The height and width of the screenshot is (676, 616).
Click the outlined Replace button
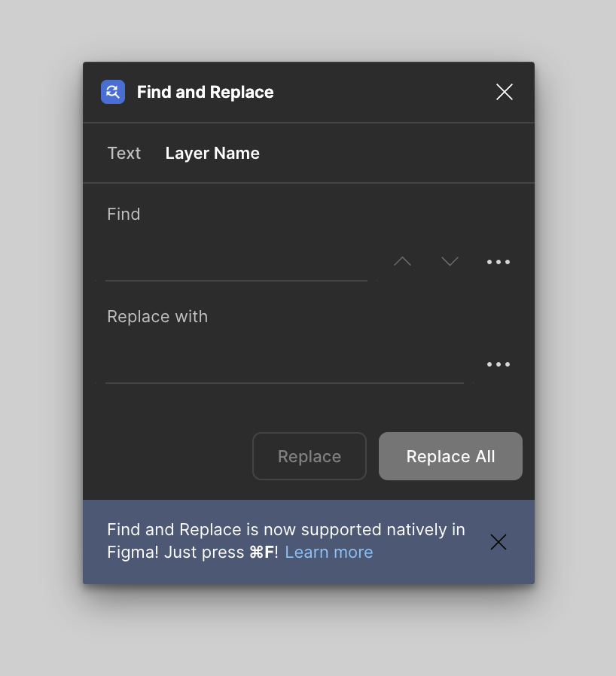(310, 456)
